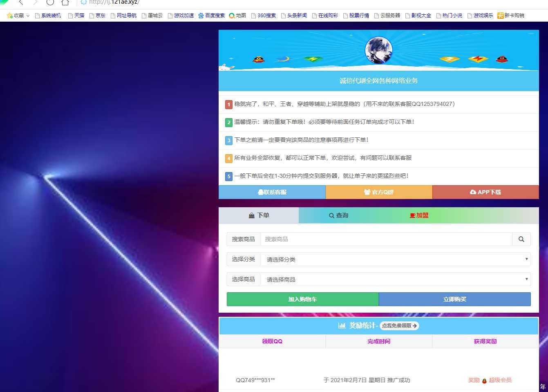Click the number 1 notice badge
548x392 pixels.
point(229,104)
